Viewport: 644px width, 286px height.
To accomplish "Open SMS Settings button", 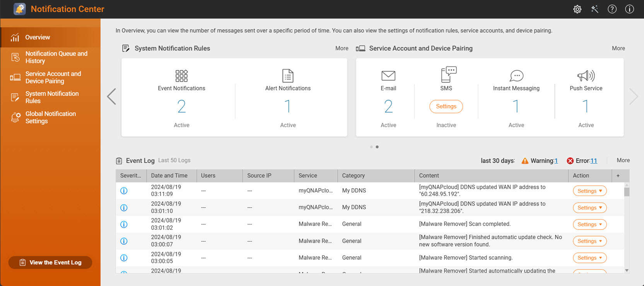I will [446, 106].
